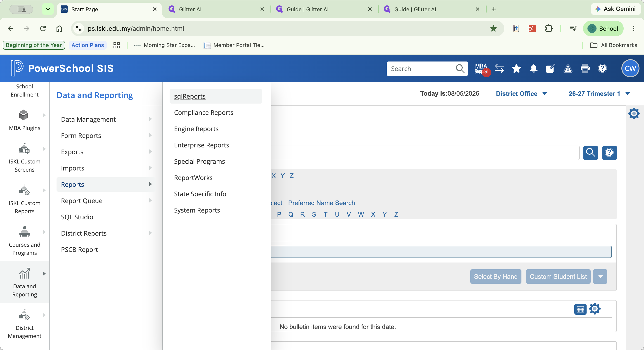Open the bookmarks apps grid icon
Viewport: 644px width, 350px height.
[x=116, y=45]
